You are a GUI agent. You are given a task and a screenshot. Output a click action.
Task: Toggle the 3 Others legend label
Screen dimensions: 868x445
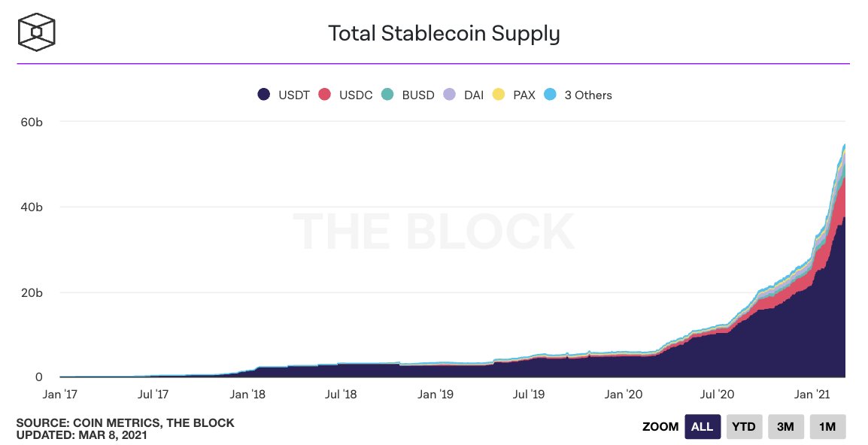[588, 95]
